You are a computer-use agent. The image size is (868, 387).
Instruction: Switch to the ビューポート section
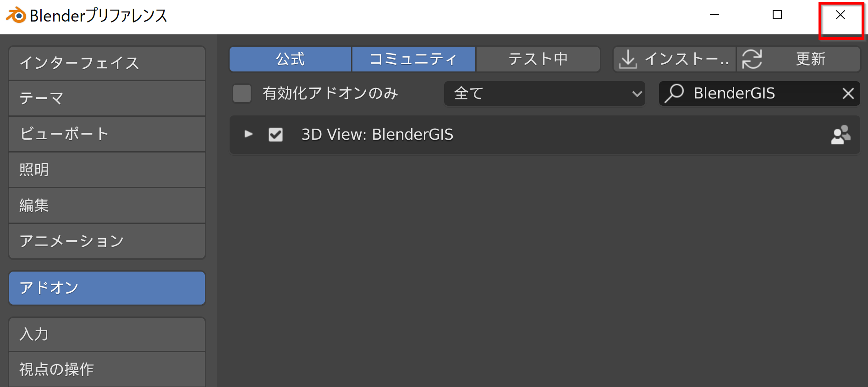tap(107, 134)
